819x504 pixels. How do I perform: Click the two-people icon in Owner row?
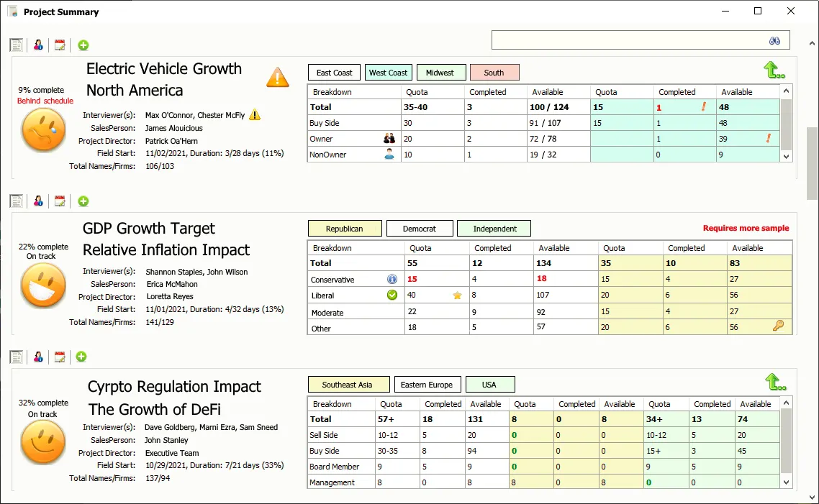coord(389,138)
